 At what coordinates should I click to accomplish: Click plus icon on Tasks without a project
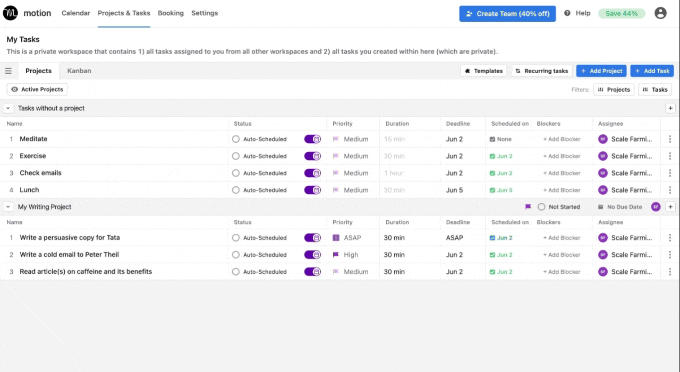coord(670,108)
